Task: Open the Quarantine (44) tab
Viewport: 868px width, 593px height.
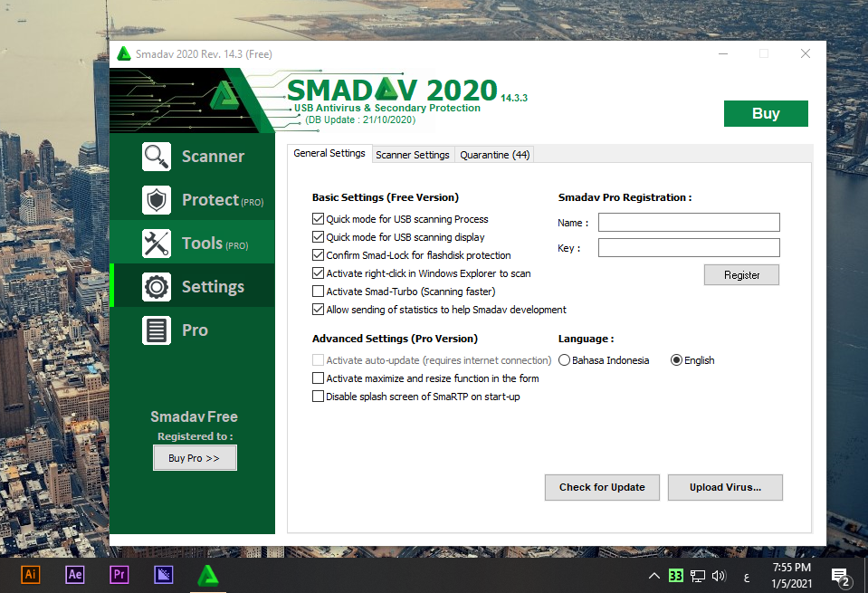Action: (495, 155)
